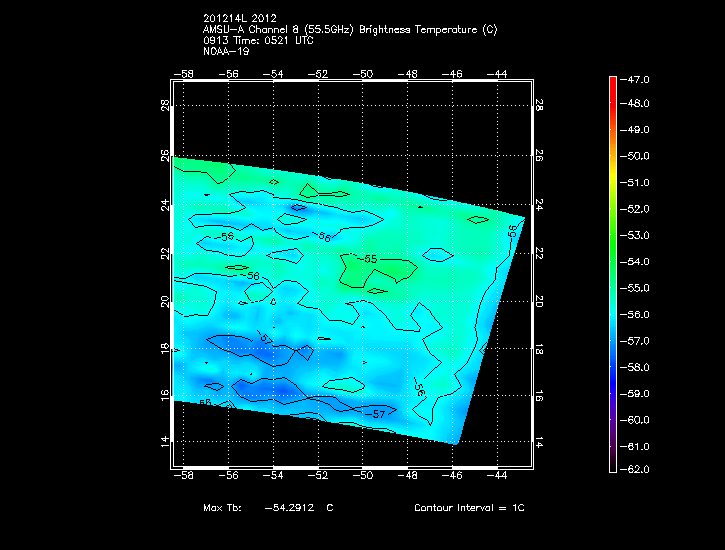Select the -62.0 color bar label
This screenshot has height=550, width=725.
click(x=637, y=469)
